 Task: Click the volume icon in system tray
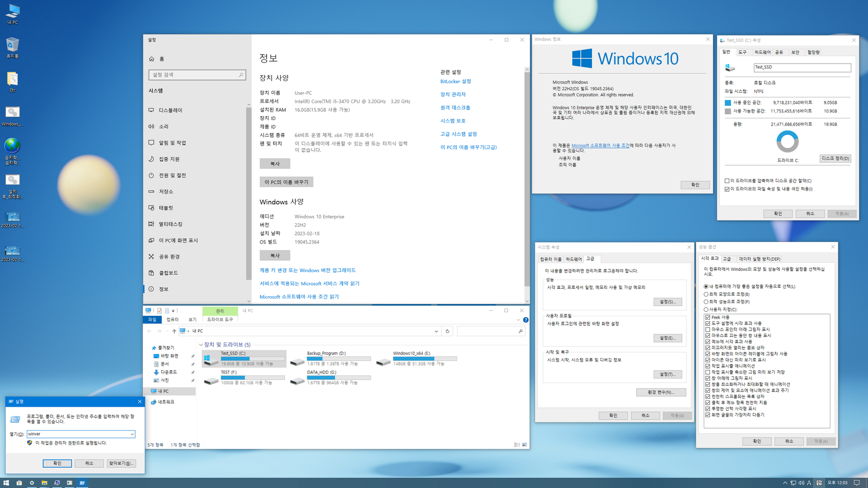tap(801, 483)
